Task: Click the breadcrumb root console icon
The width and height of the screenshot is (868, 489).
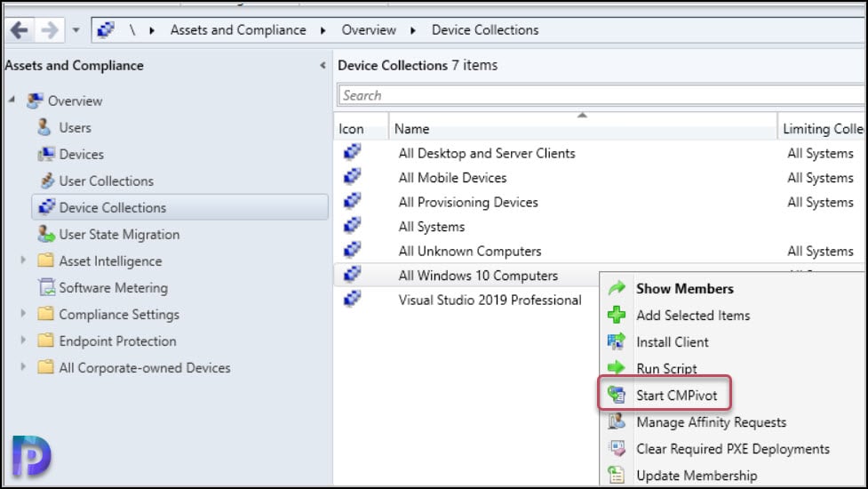Action: click(106, 29)
